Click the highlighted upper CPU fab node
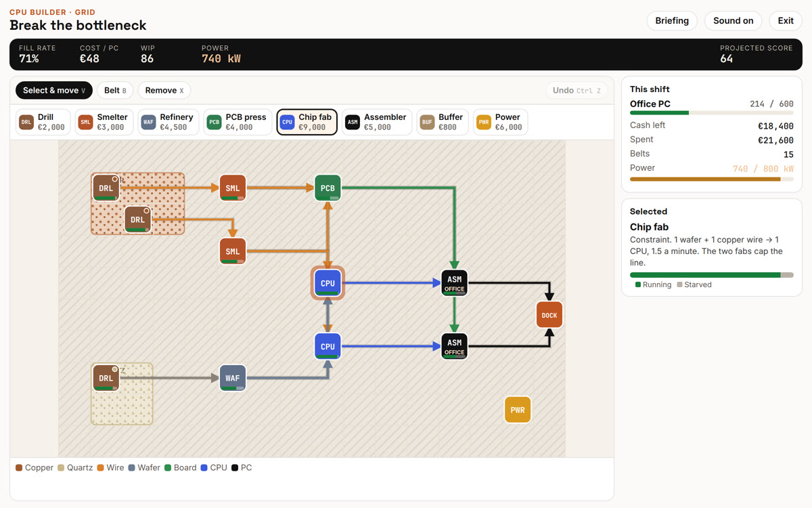The width and height of the screenshot is (812, 508). [328, 283]
